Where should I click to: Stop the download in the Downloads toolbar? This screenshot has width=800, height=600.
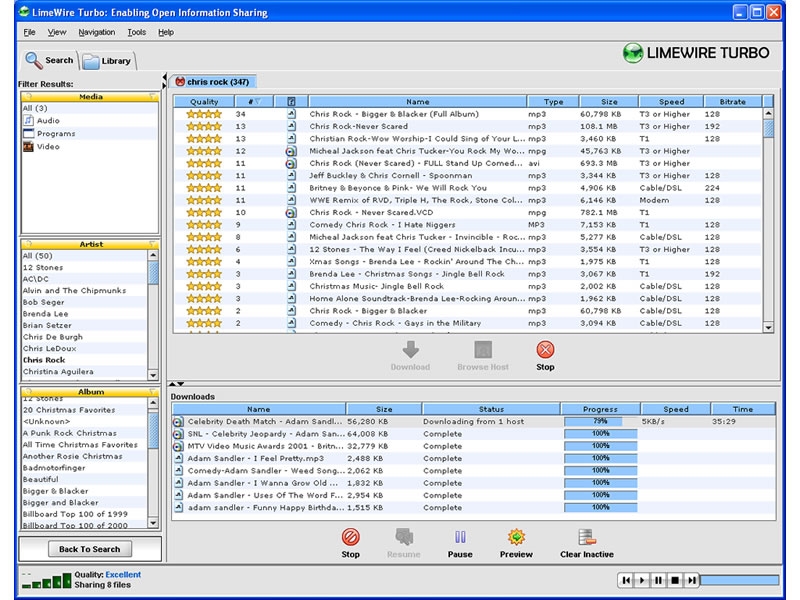pos(350,540)
